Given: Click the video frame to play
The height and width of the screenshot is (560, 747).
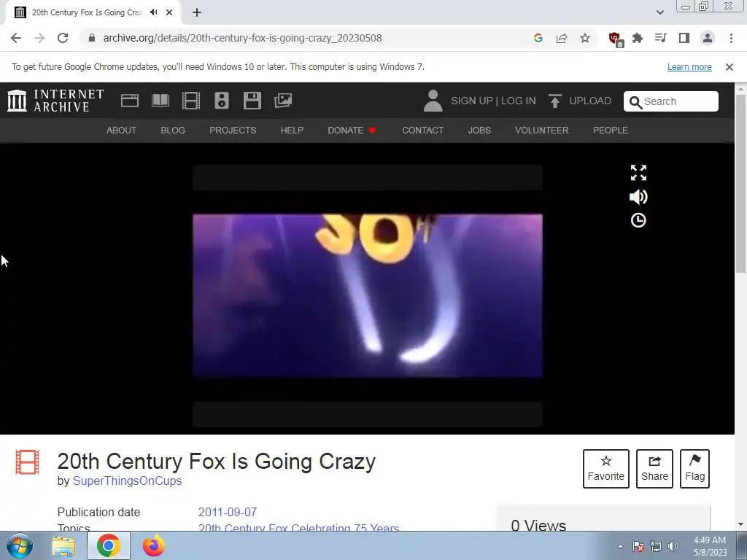Looking at the screenshot, I should (368, 295).
